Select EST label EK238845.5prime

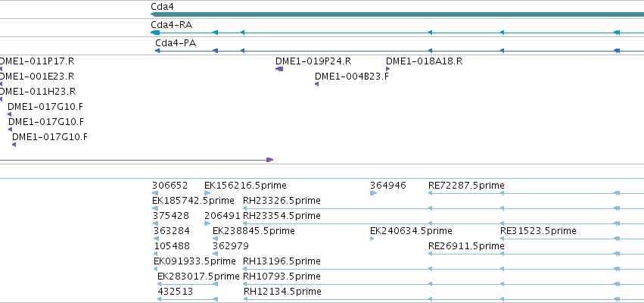pos(254,231)
